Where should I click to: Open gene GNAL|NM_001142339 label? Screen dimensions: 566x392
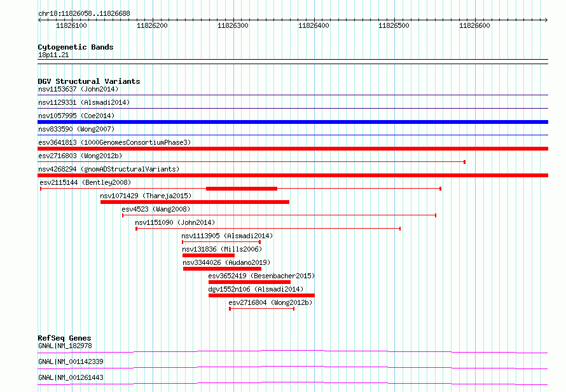coord(71,362)
